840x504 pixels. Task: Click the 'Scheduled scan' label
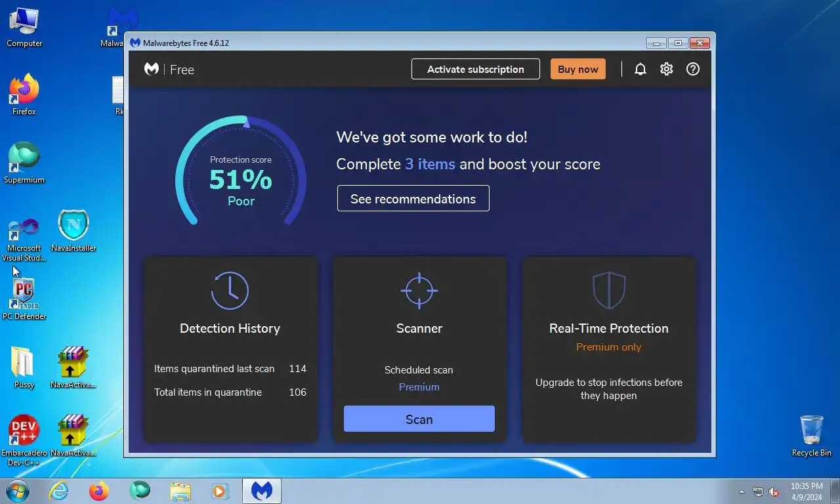click(419, 370)
